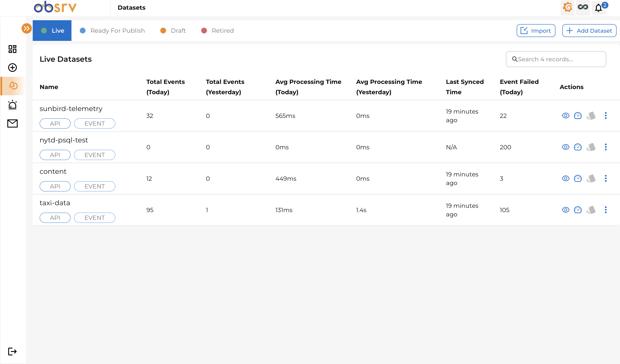The image size is (620, 364).
Task: Open the Grafana icon in header
Action: (567, 7)
